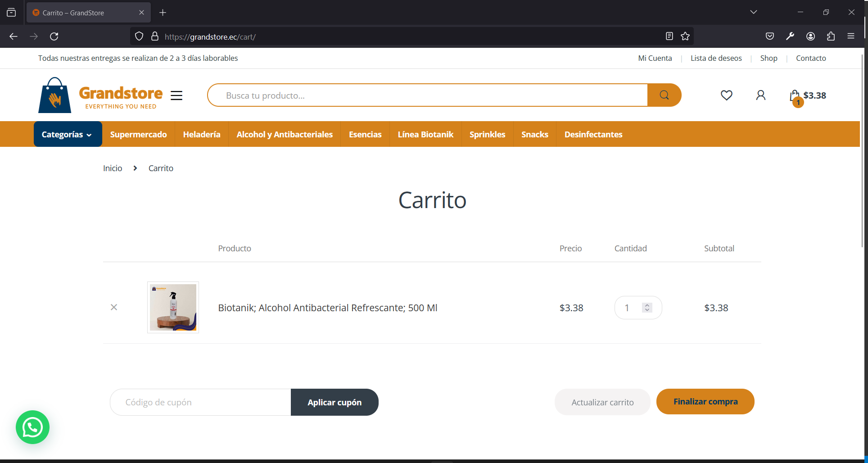Remove Biotanik item with X icon
This screenshot has width=868, height=463.
pos(114,307)
